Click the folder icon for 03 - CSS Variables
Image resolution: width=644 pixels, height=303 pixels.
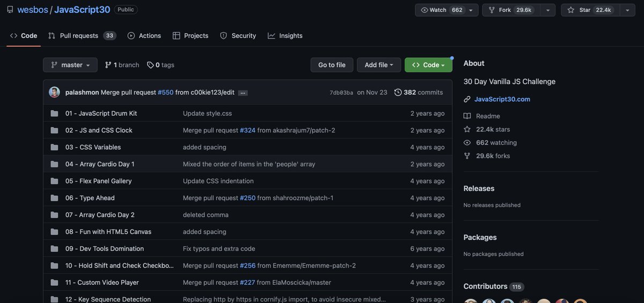[54, 147]
